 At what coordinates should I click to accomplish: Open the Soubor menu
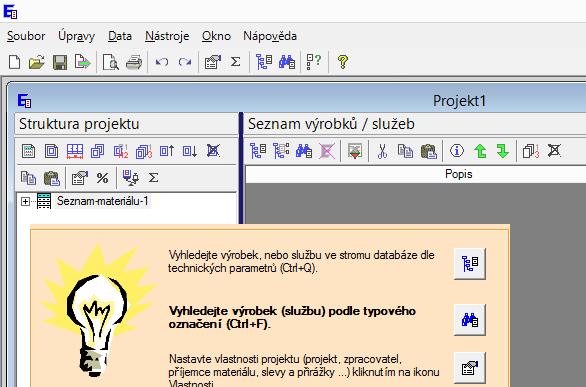[x=26, y=36]
